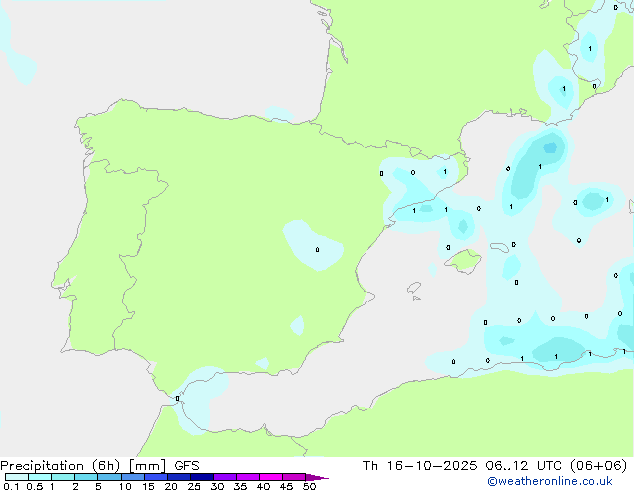Click the '0' value at Strait of Gibraltar
The width and height of the screenshot is (634, 490).
178,399
